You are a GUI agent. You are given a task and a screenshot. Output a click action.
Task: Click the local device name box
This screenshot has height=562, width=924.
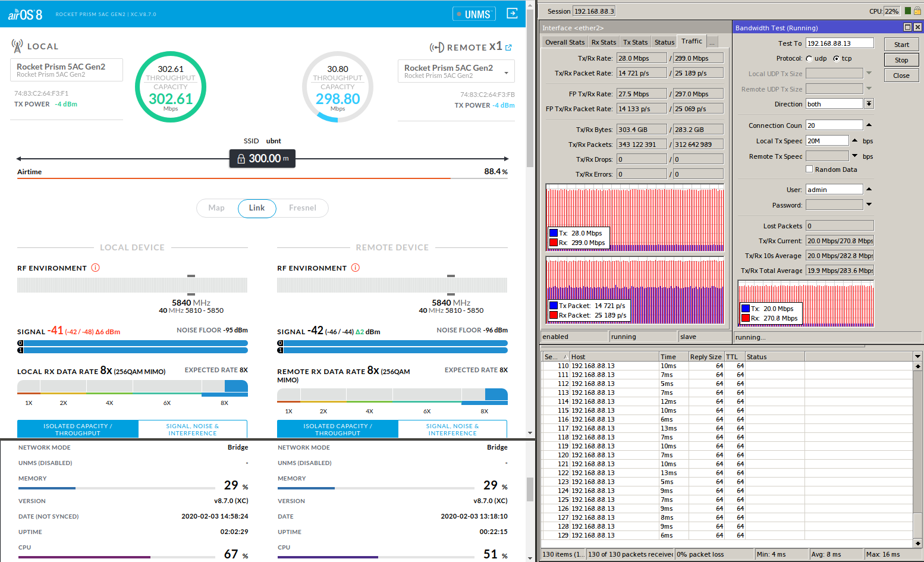point(67,70)
